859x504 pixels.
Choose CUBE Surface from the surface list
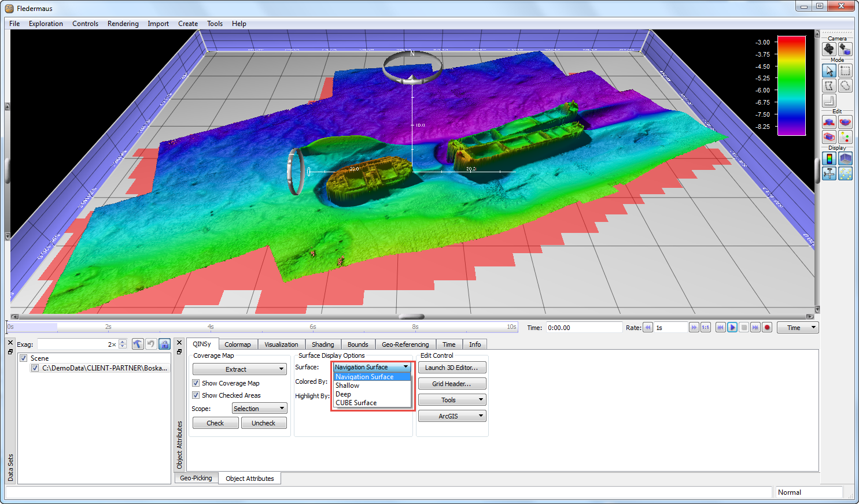coord(356,403)
